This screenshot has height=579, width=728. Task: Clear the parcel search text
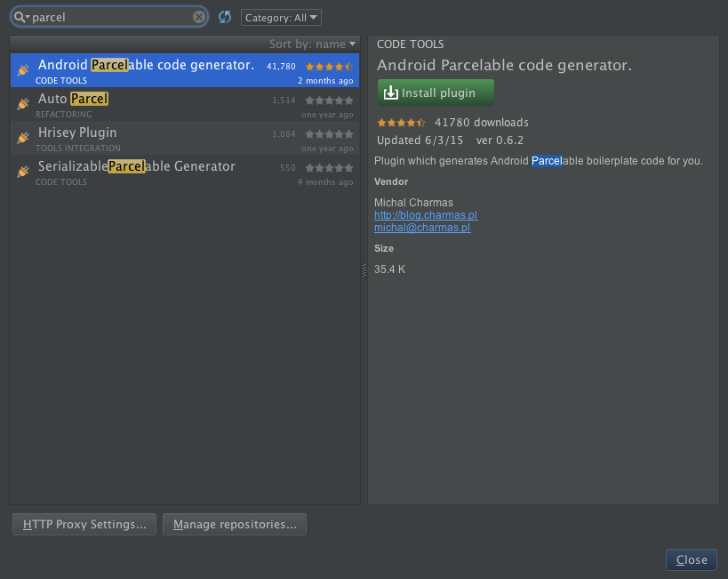tap(199, 16)
